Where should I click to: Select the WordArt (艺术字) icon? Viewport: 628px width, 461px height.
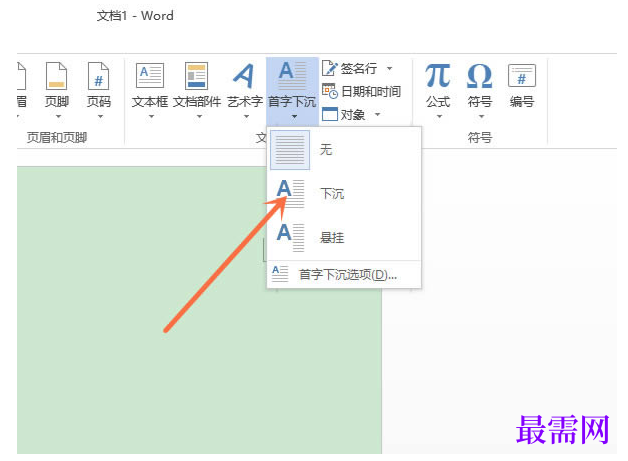tap(244, 76)
